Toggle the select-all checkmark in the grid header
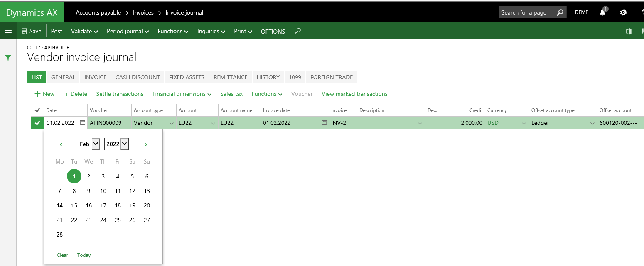Image resolution: width=644 pixels, height=266 pixels. tap(37, 110)
